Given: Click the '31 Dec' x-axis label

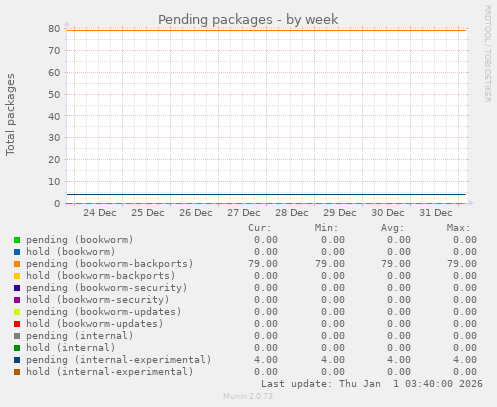Looking at the screenshot, I should 436,213.
